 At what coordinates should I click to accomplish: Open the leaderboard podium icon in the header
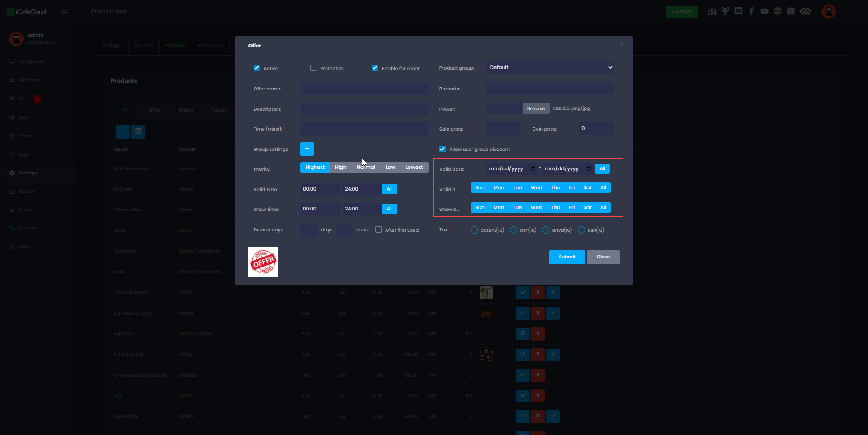click(712, 11)
